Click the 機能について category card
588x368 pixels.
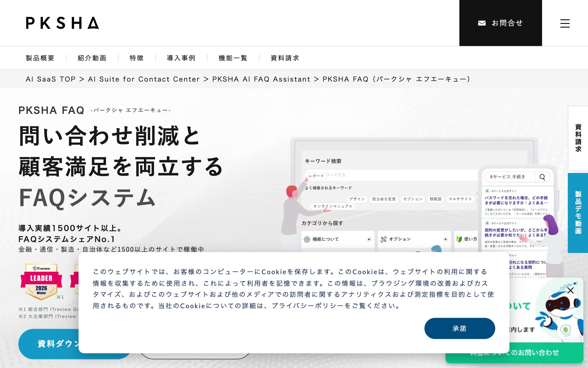point(338,239)
